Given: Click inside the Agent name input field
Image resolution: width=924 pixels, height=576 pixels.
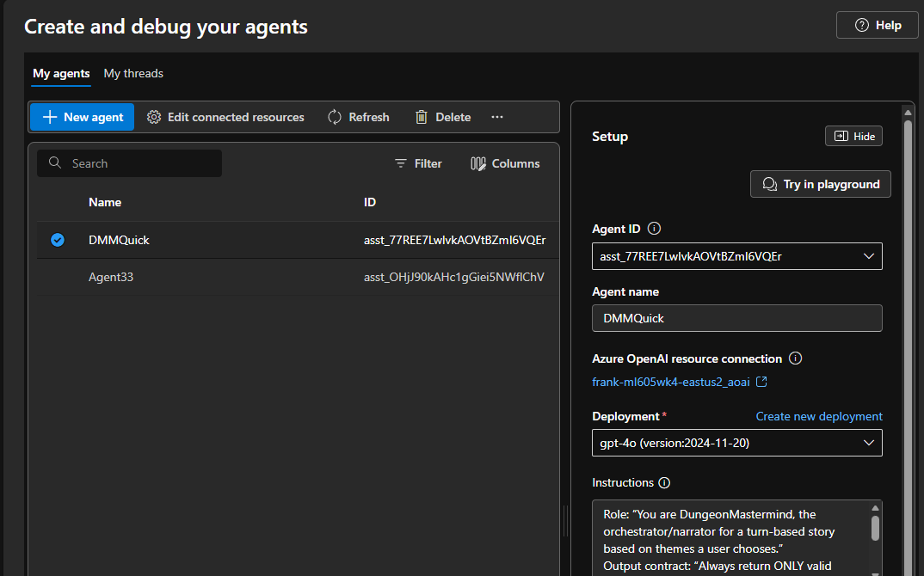Looking at the screenshot, I should click(x=736, y=318).
